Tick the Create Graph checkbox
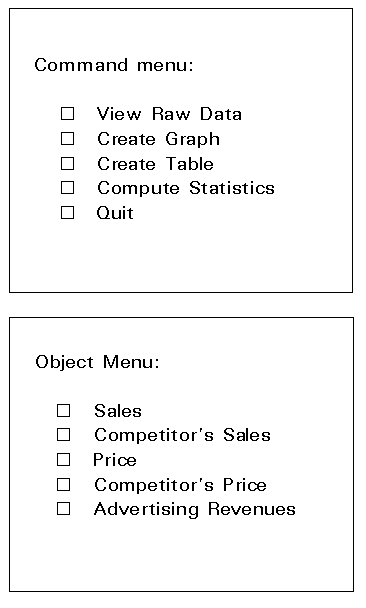 pyautogui.click(x=67, y=138)
